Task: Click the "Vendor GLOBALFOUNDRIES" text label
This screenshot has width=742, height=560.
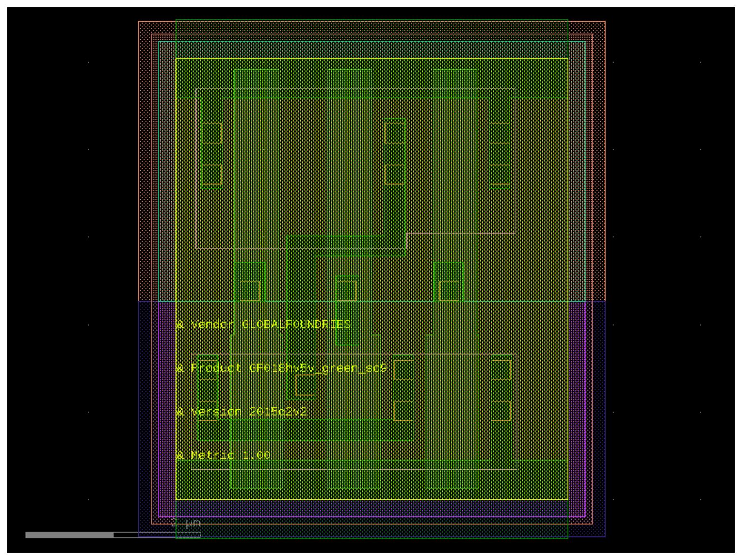Action: [x=271, y=324]
